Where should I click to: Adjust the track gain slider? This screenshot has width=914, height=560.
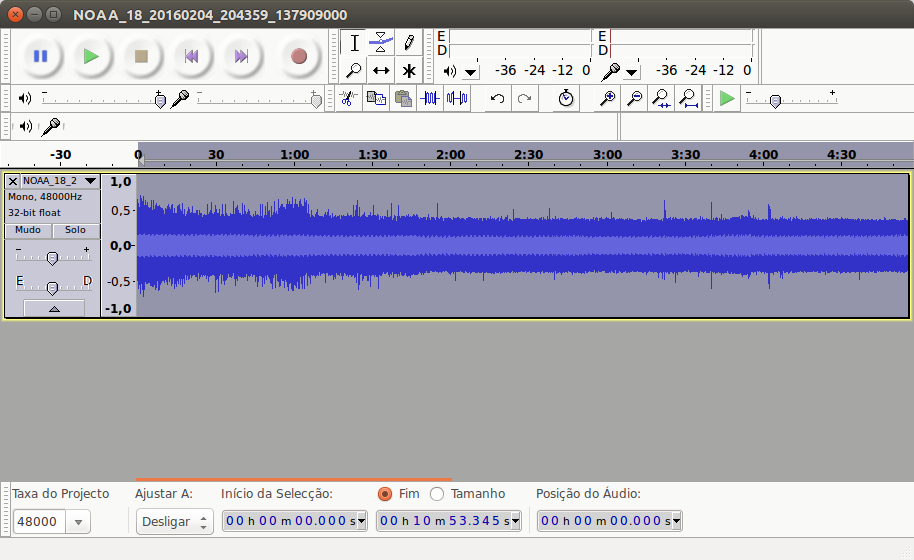point(52,258)
